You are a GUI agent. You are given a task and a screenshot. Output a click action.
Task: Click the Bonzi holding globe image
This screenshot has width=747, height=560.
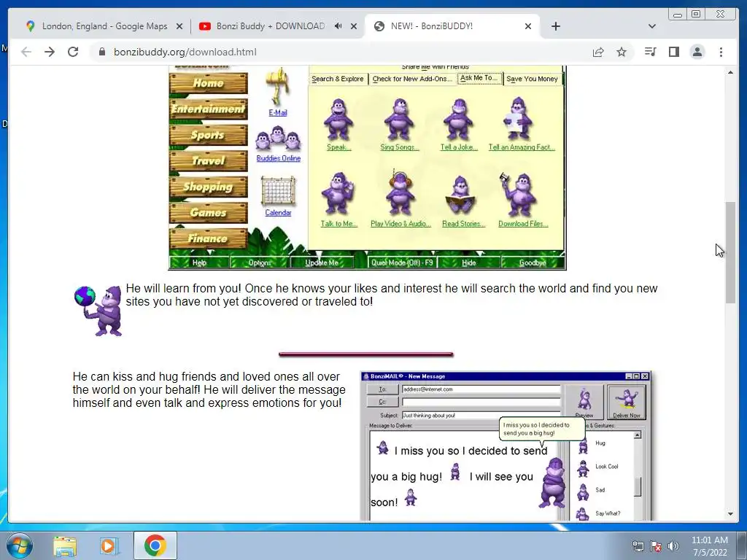(98, 311)
